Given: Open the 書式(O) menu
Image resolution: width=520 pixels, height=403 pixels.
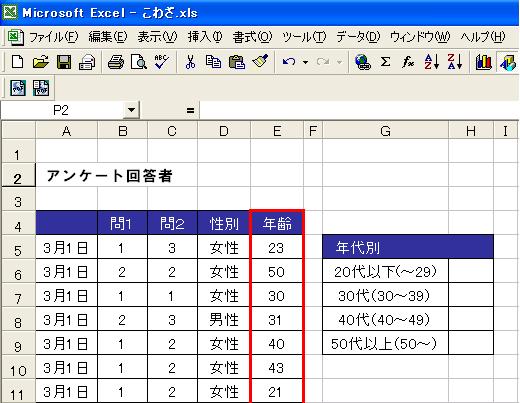Looking at the screenshot, I should [252, 37].
